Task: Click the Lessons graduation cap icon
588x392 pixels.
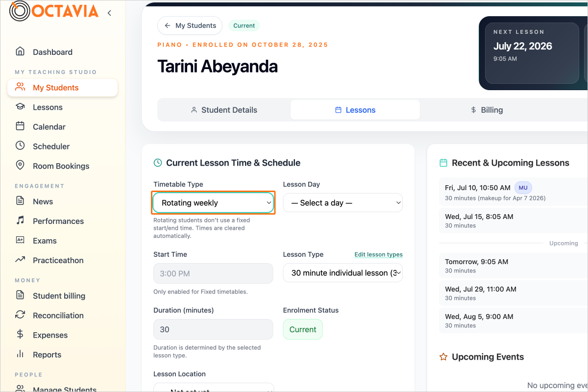Action: point(20,107)
